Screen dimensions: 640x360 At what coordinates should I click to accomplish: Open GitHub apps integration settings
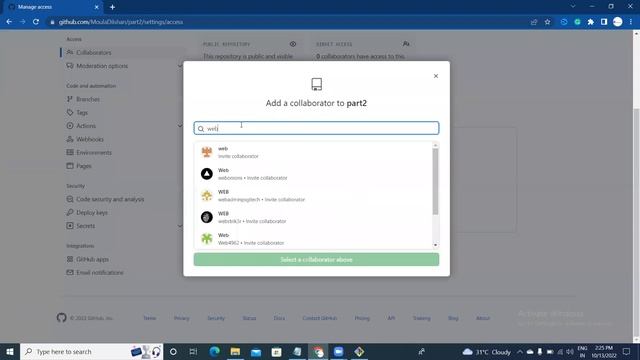(x=92, y=260)
